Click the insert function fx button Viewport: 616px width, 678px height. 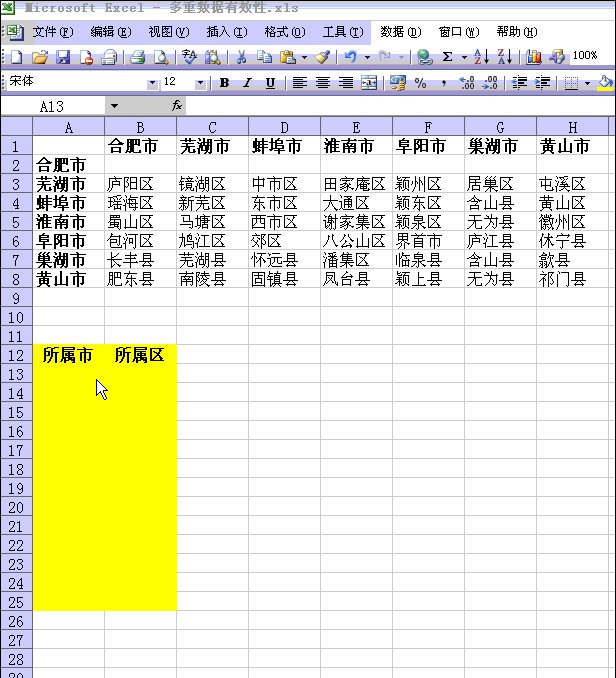pyautogui.click(x=177, y=106)
